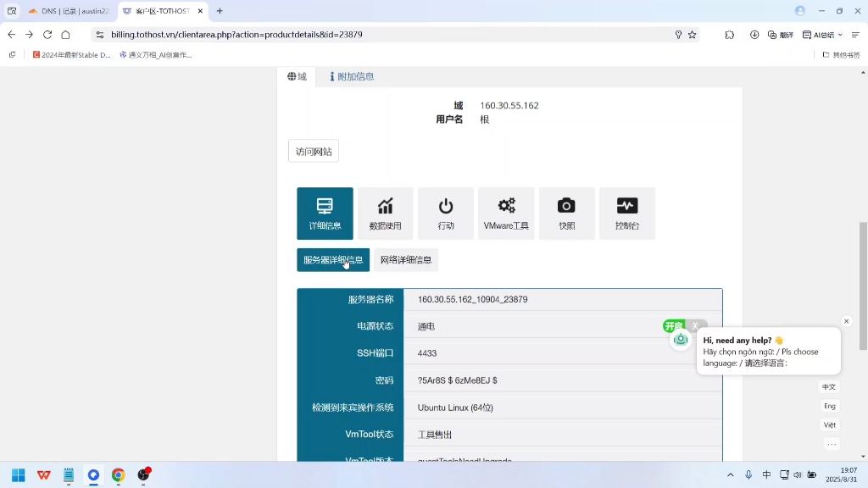The image size is (868, 488).
Task: Close the 客户区-TOTHOST tab
Action: pos(200,10)
